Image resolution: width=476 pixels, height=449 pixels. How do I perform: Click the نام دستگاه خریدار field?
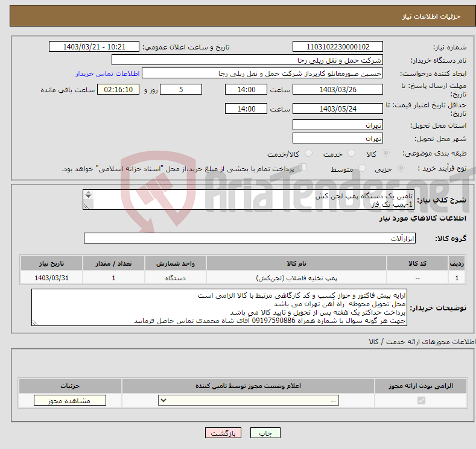click(x=247, y=60)
